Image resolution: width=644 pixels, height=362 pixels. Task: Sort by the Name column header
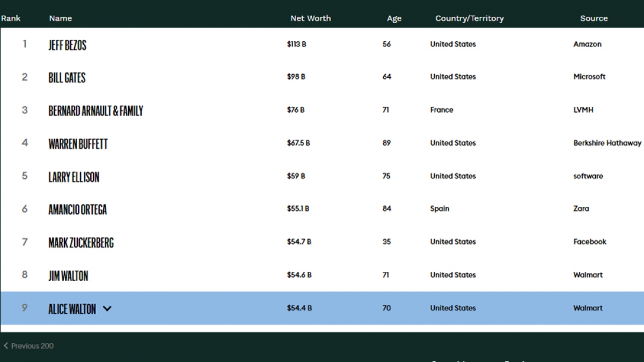[61, 18]
